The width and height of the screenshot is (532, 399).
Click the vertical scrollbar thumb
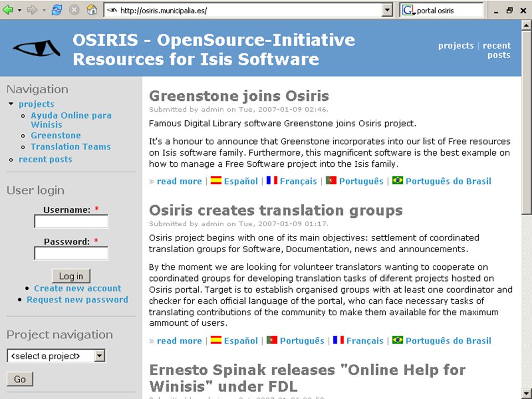[526, 122]
